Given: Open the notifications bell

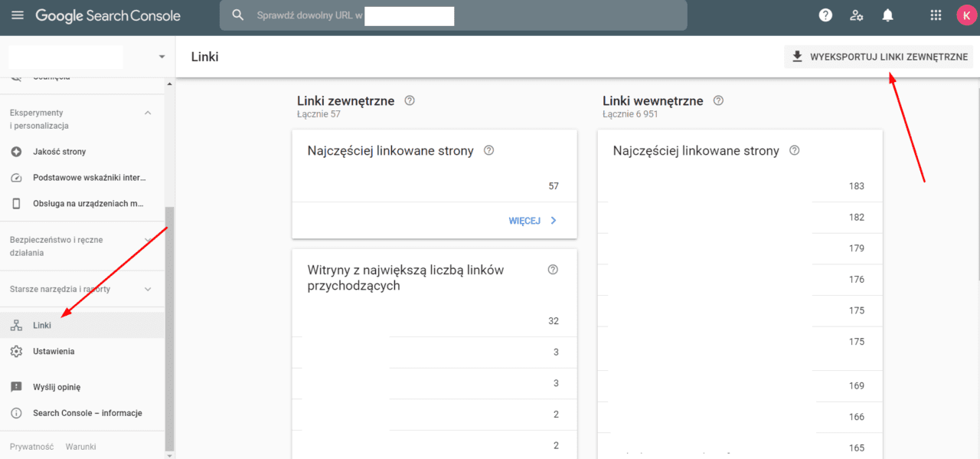Looking at the screenshot, I should tap(887, 15).
